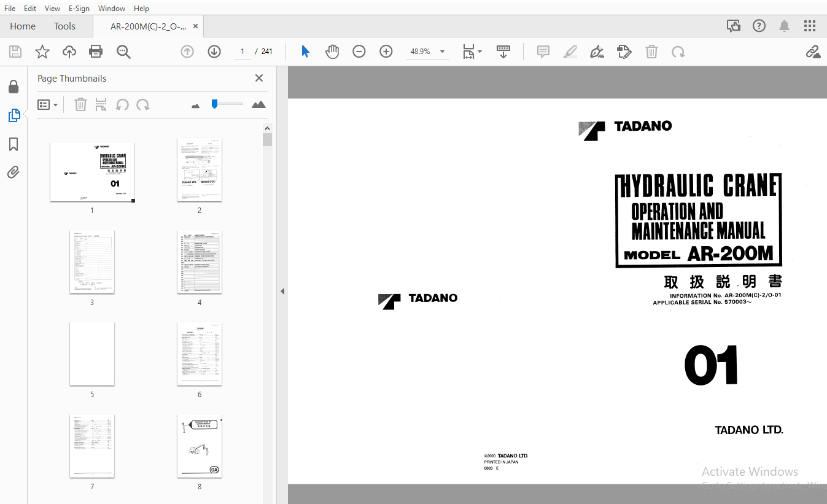
Task: Rotate pages clockwise in thumbnails panel
Action: pyautogui.click(x=143, y=104)
